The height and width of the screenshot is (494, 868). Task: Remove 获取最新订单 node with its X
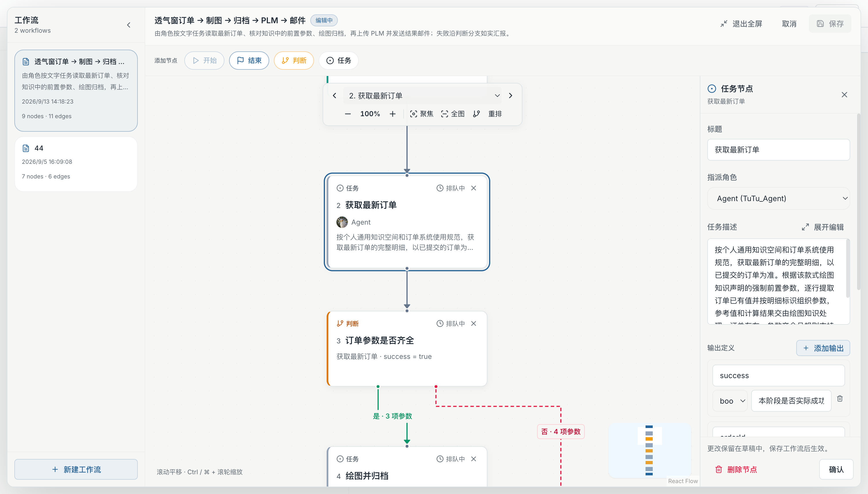tap(474, 188)
